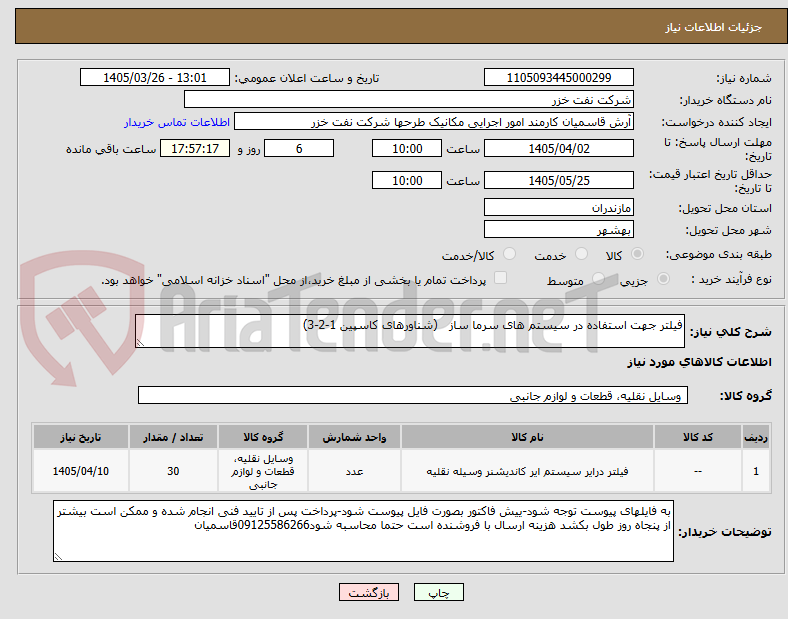Click the remaining days field showing 6
Viewport: 788px width, 619px height.
[x=299, y=149]
